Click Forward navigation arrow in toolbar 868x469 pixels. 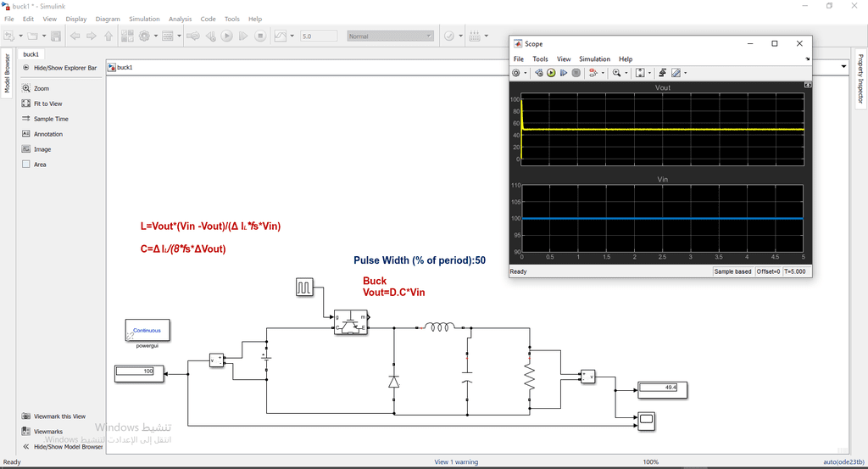[92, 36]
